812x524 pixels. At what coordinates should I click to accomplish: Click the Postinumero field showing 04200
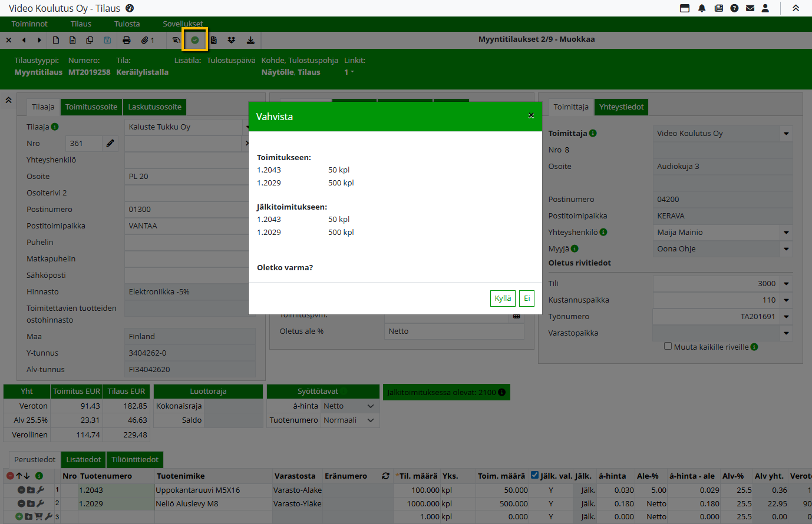[x=722, y=200]
